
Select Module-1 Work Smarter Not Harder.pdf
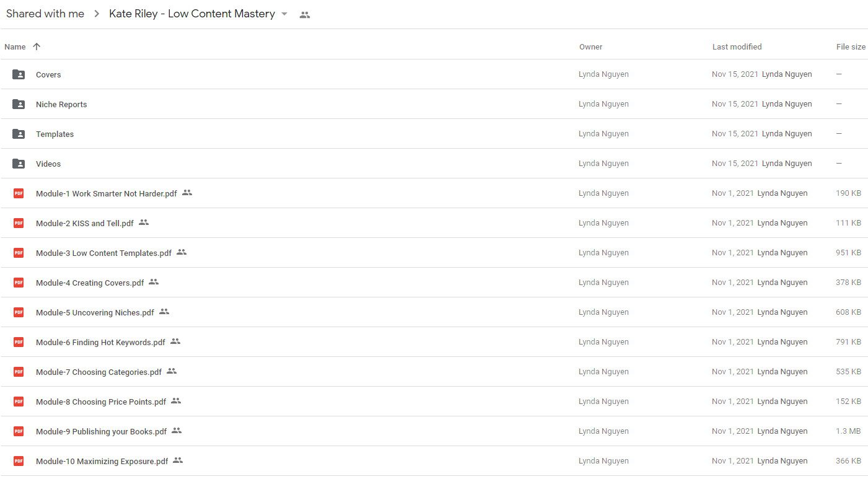pos(107,194)
